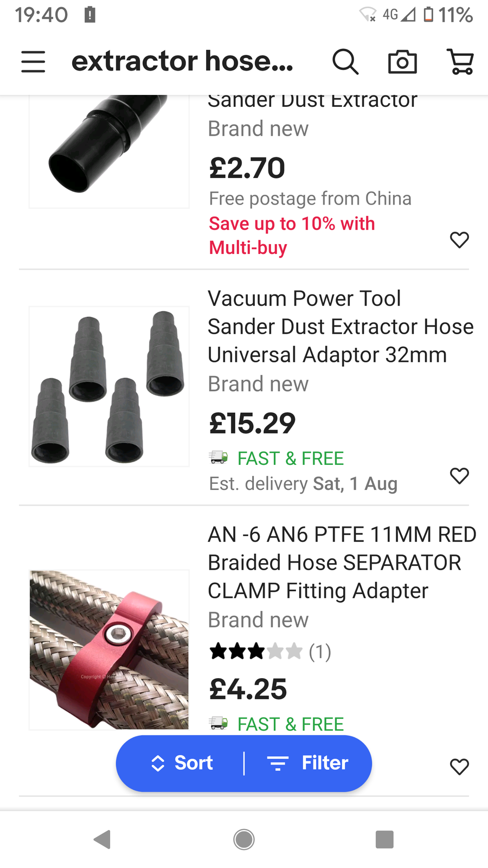Watch the £15.29 Universal Adaptor listing

click(x=459, y=476)
